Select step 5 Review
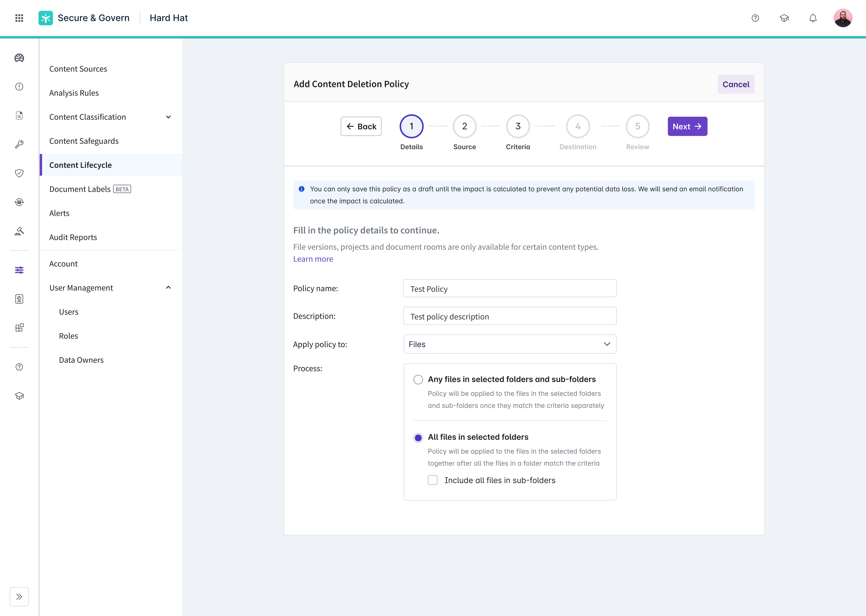The height and width of the screenshot is (616, 866). pyautogui.click(x=638, y=126)
